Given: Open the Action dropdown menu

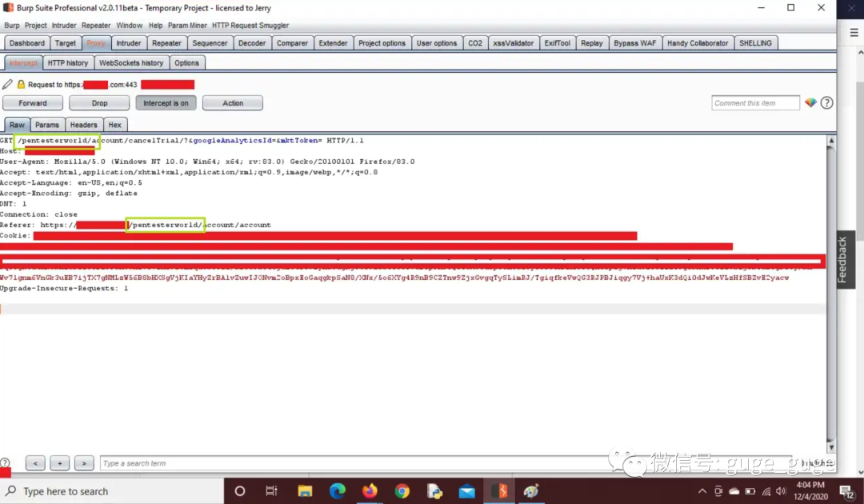Looking at the screenshot, I should pyautogui.click(x=233, y=103).
